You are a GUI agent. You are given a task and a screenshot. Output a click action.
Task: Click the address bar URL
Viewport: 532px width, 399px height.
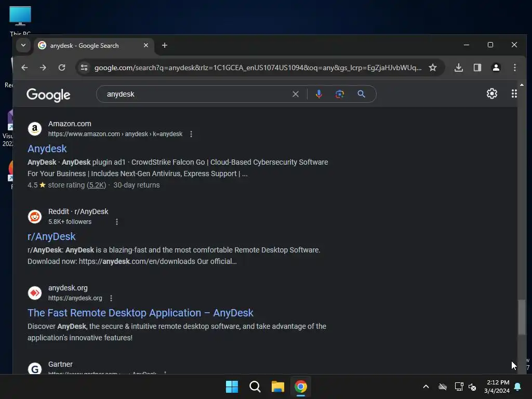click(258, 68)
